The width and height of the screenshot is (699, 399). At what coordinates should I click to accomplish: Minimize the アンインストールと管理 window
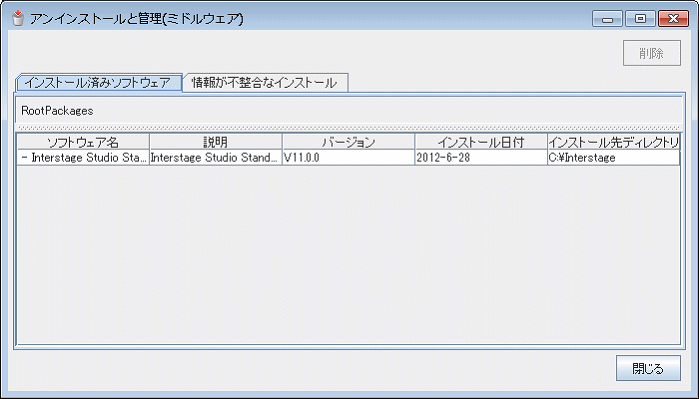pos(607,19)
